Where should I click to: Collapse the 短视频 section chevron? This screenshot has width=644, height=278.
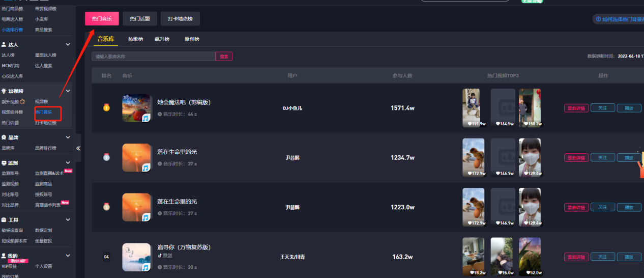(68, 91)
